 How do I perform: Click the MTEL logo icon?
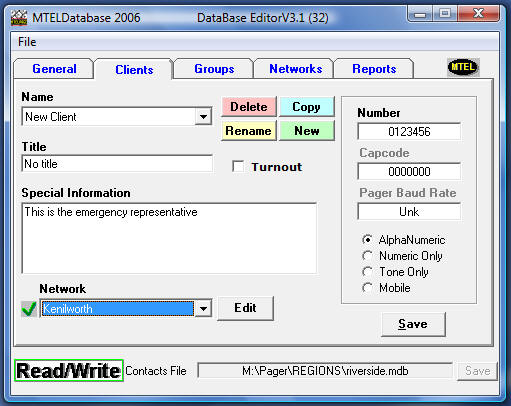(463, 67)
